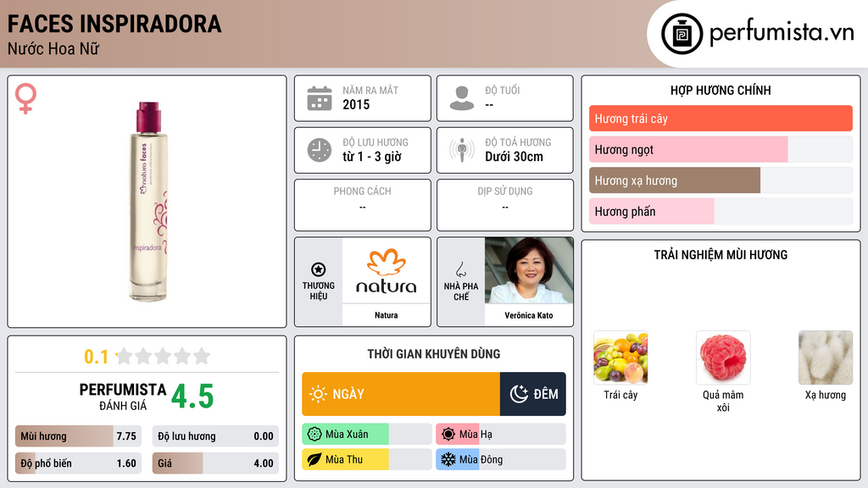Image resolution: width=868 pixels, height=488 pixels.
Task: Click the star badge icon above Thương hiệu
Action: coord(319,269)
